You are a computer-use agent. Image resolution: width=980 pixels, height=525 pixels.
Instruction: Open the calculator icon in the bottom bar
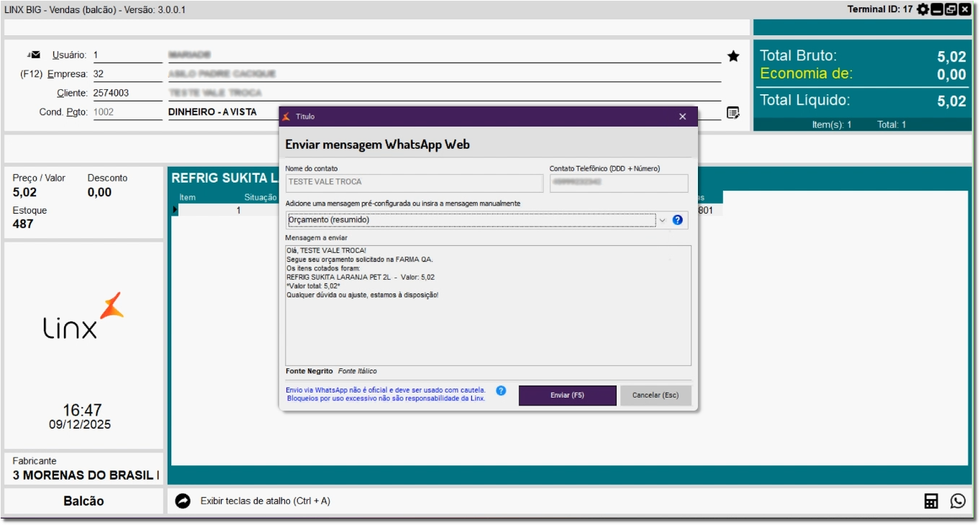point(931,501)
